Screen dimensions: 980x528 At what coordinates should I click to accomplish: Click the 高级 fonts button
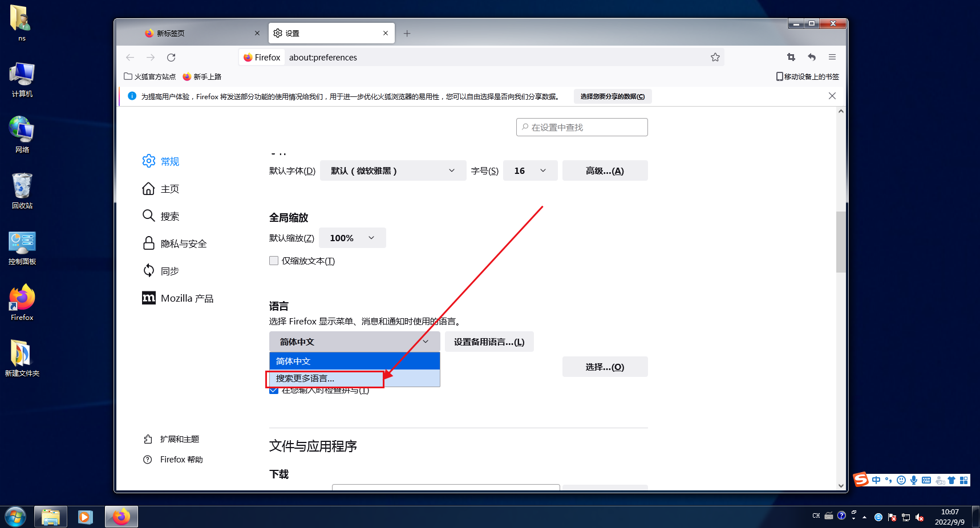(x=605, y=170)
